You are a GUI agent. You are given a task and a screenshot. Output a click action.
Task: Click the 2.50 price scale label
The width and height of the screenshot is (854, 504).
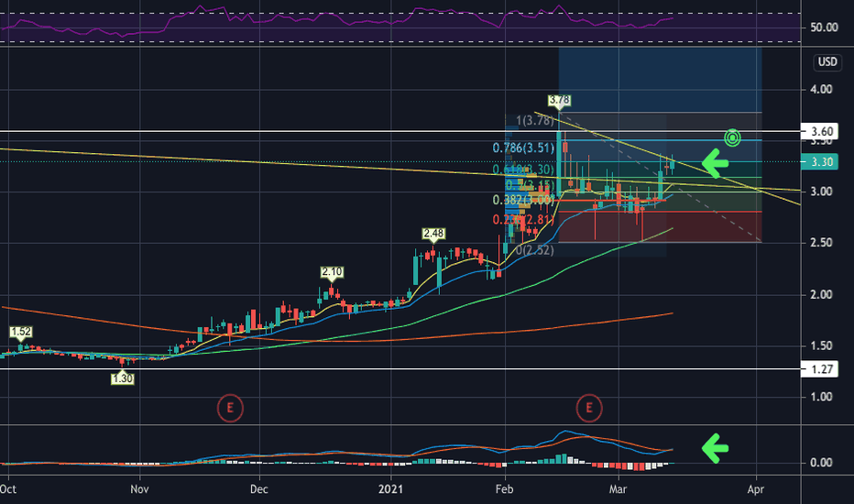[821, 243]
